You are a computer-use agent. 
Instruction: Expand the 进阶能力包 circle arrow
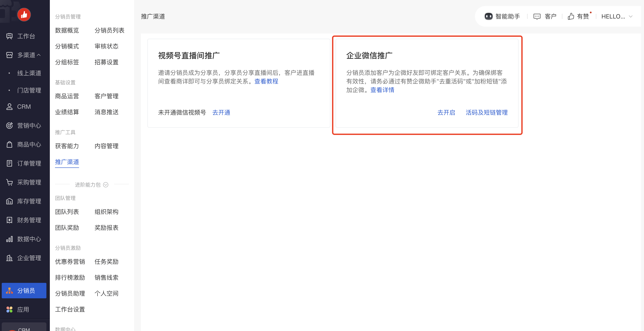click(106, 185)
